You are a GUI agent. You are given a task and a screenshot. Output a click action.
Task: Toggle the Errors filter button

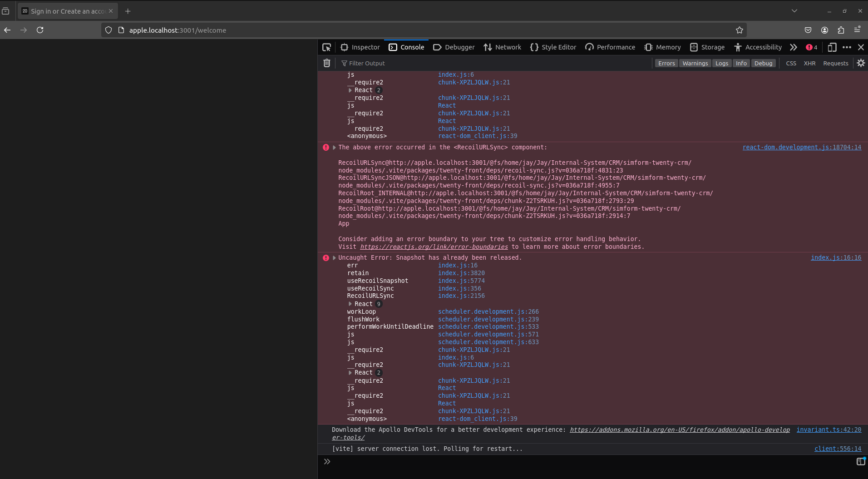pos(666,63)
